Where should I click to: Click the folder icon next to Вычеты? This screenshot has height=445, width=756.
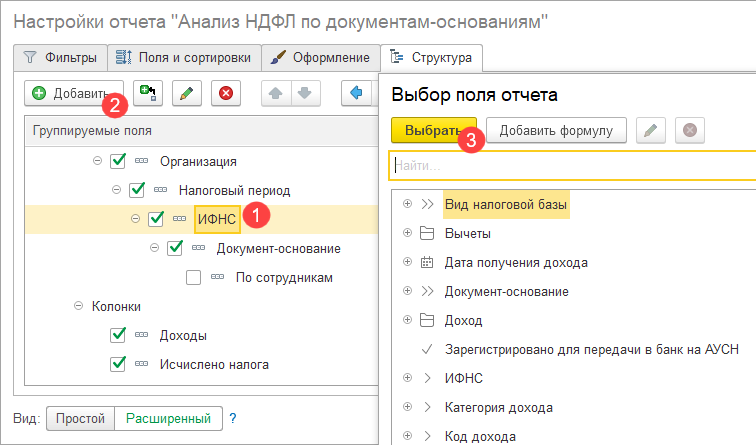click(x=427, y=233)
